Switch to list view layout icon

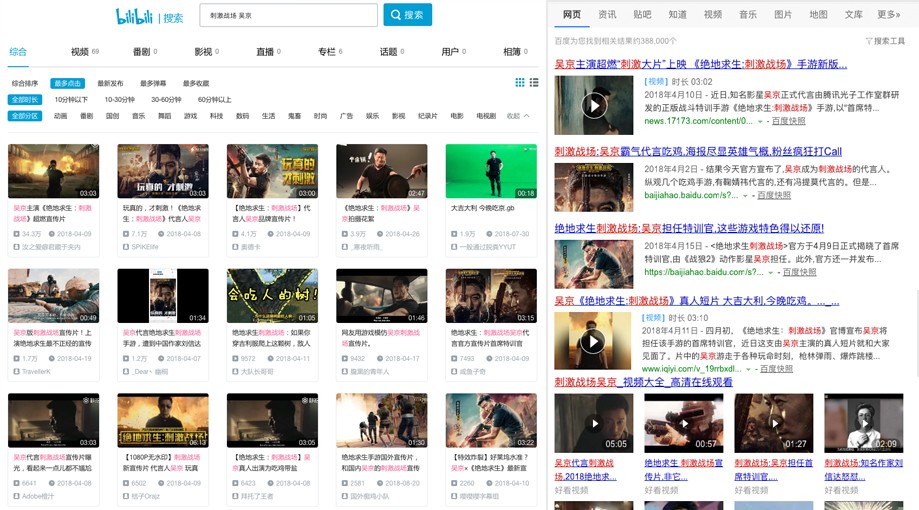pyautogui.click(x=534, y=83)
